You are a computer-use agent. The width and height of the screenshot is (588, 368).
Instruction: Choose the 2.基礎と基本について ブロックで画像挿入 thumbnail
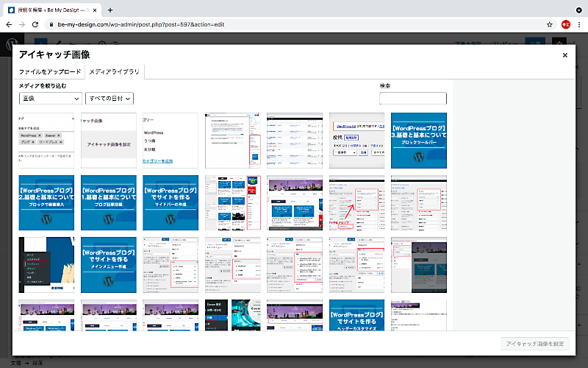[46, 202]
